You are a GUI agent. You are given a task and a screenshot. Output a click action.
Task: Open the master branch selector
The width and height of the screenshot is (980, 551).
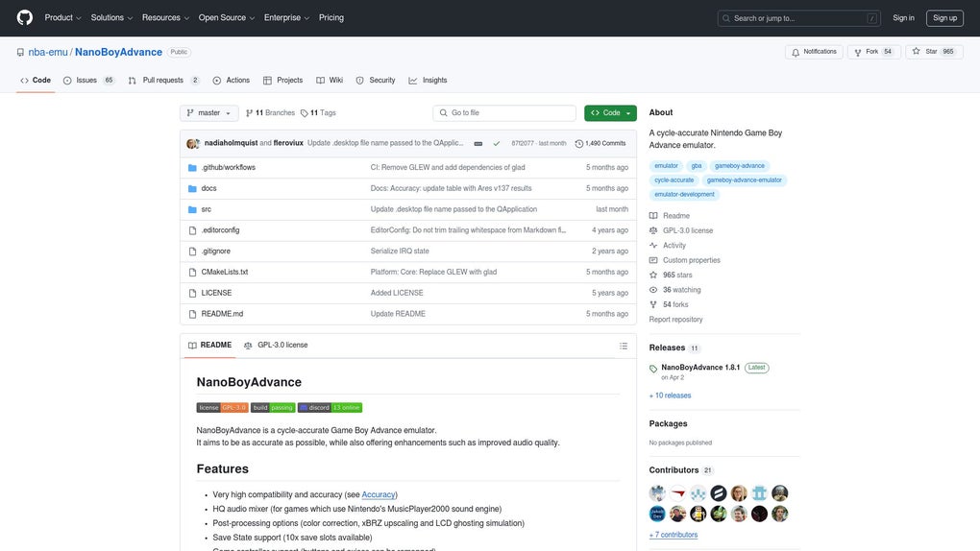pos(208,113)
